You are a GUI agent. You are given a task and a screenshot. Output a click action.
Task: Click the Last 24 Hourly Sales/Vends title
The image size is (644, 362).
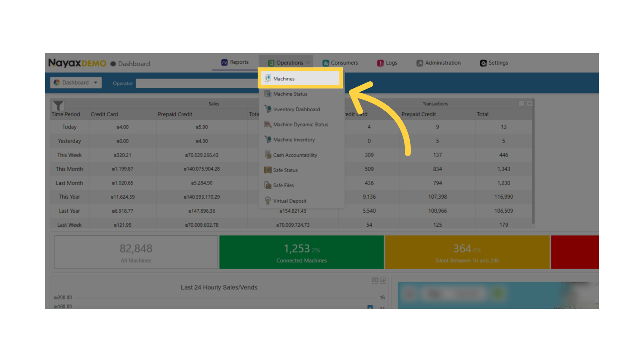(219, 287)
